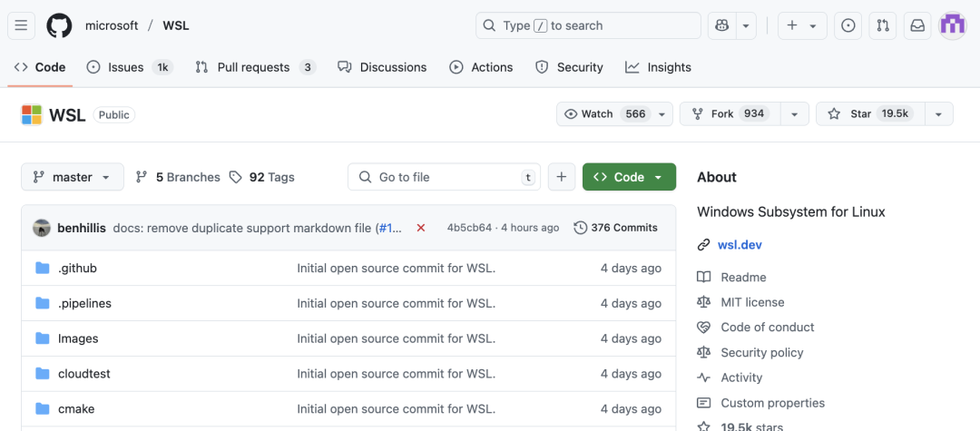Switch to the Issues tab
This screenshot has width=980, height=431.
click(x=130, y=67)
